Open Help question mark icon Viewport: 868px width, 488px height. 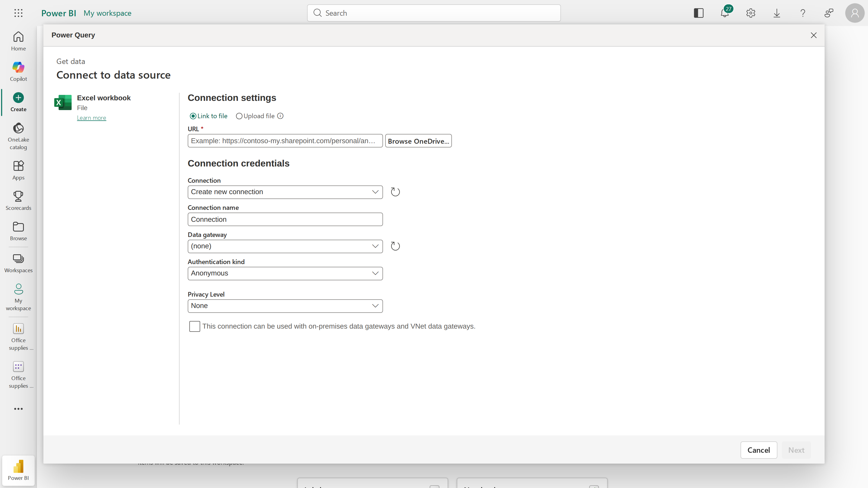click(x=803, y=13)
